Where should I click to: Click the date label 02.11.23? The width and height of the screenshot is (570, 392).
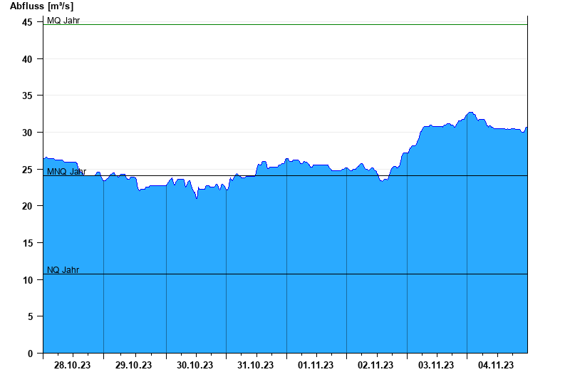click(375, 366)
